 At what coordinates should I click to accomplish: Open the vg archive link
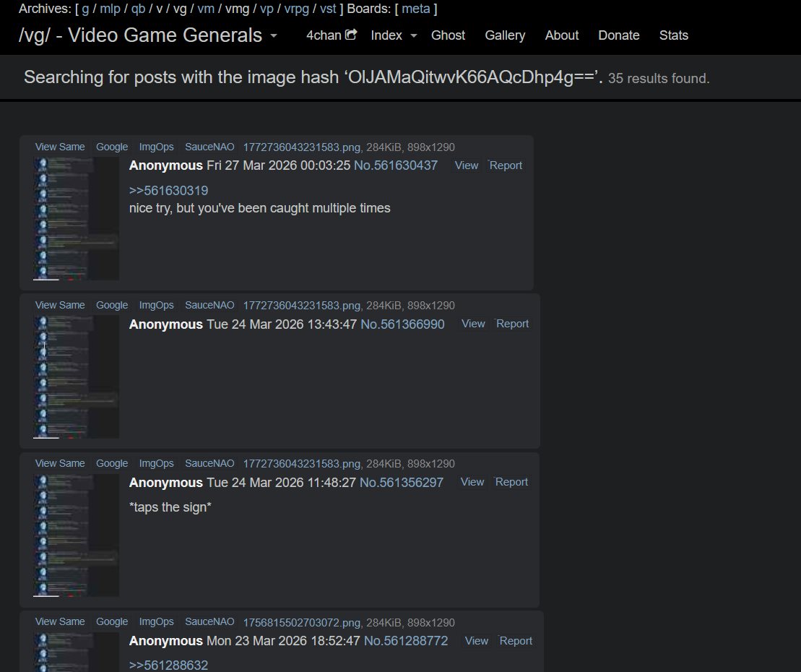180,9
